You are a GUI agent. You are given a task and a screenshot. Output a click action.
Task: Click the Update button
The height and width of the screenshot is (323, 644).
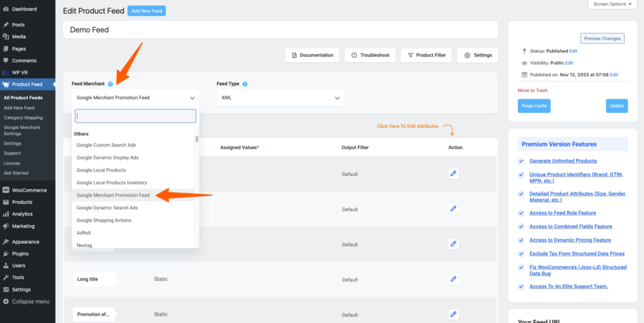pos(617,106)
